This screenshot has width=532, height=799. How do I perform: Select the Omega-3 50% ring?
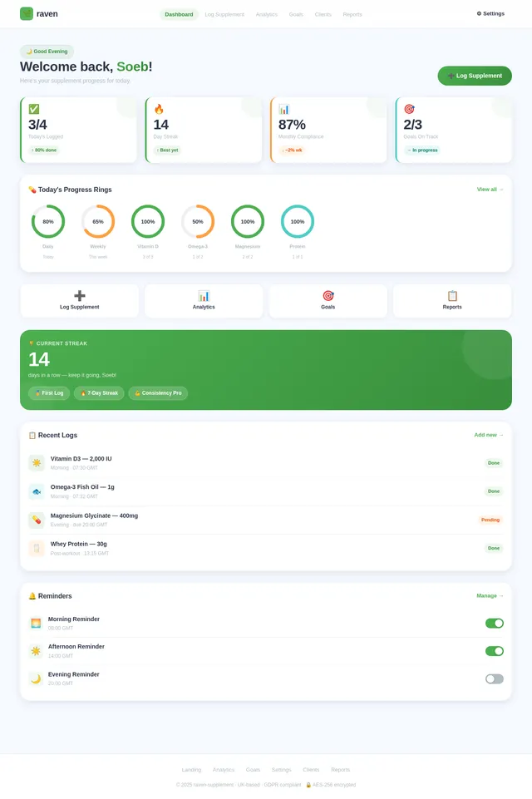coord(198,222)
